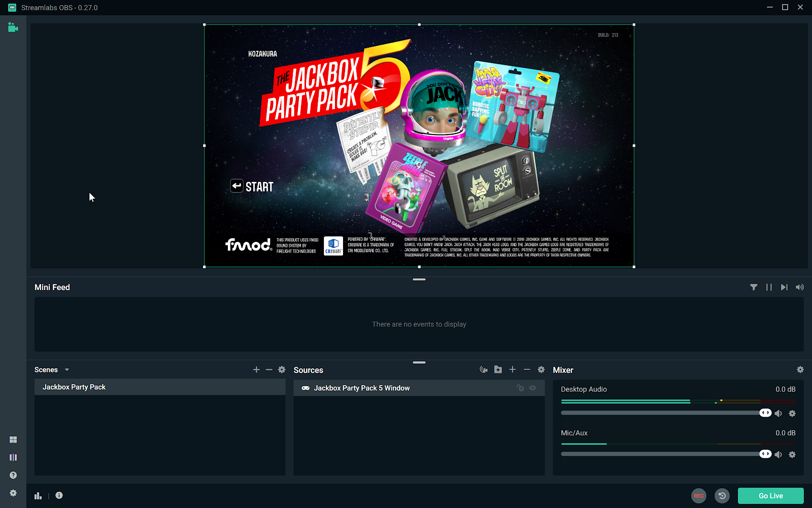This screenshot has width=812, height=508.
Task: Hide the Jackbox Party Pack 5 Window source
Action: (x=532, y=388)
